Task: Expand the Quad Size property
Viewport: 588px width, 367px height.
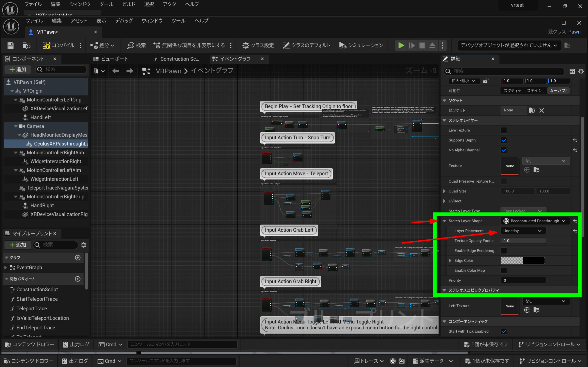Action: click(x=444, y=191)
